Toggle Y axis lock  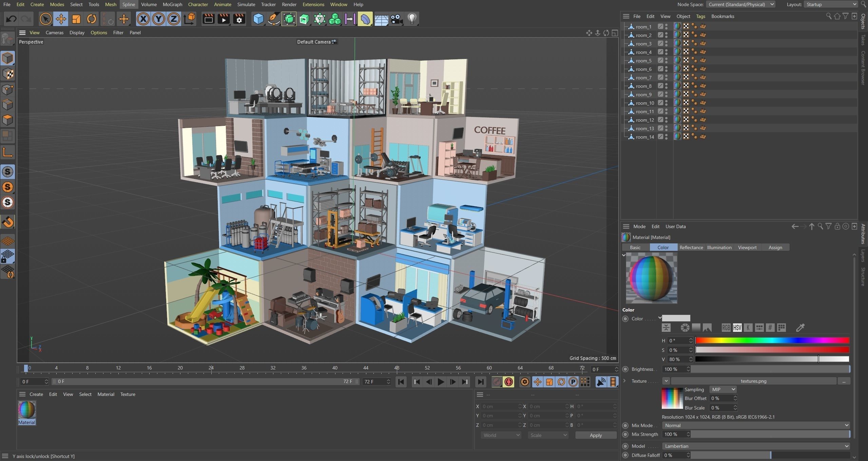point(158,19)
